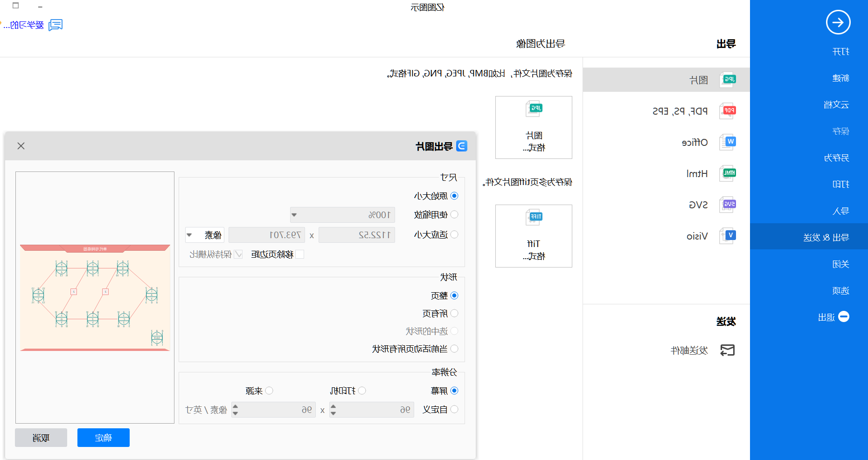The width and height of the screenshot is (868, 460).
Task: Click the Tiff格式... export button
Action: (x=534, y=236)
